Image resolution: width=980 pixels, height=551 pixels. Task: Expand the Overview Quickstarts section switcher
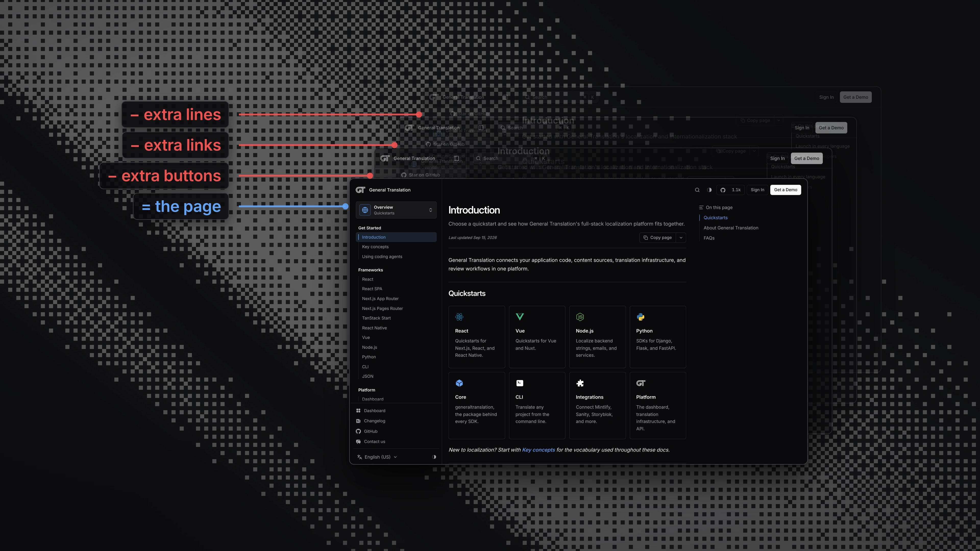pos(396,210)
